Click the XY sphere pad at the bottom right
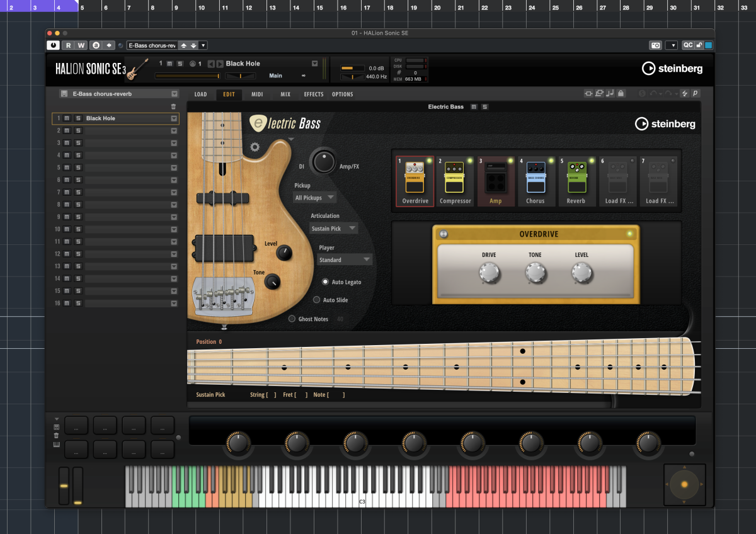The height and width of the screenshot is (534, 756). [685, 484]
